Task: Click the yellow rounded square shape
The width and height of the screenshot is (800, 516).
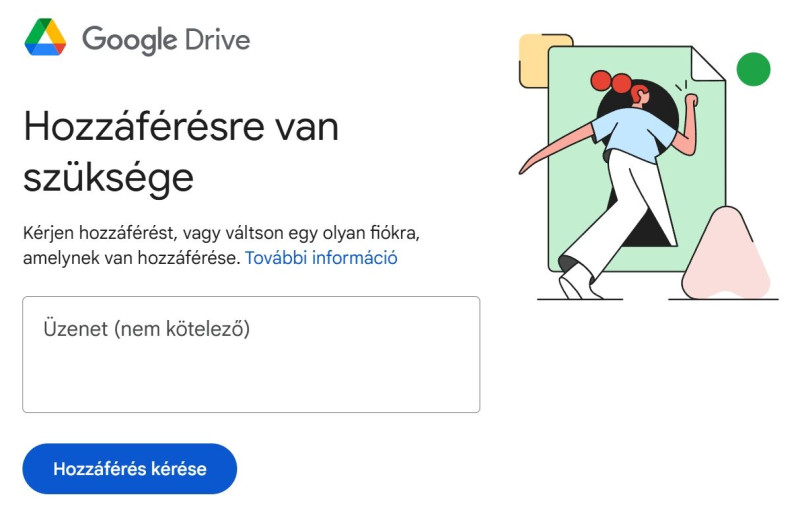Action: [534, 61]
